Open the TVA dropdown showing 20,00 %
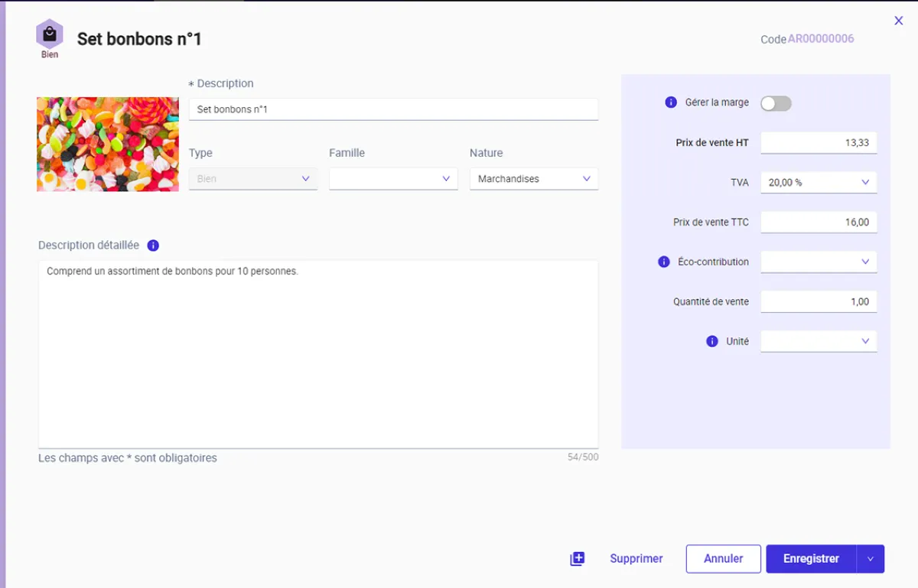918x588 pixels. coord(819,183)
